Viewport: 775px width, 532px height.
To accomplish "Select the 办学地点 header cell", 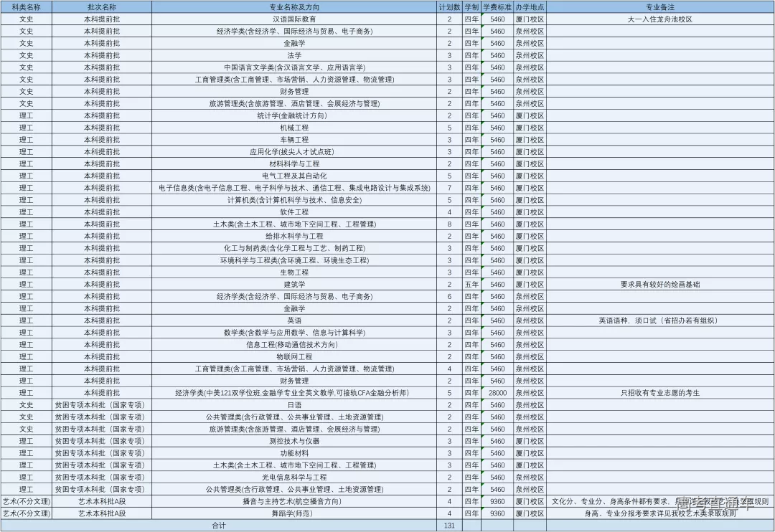I will (530, 6).
